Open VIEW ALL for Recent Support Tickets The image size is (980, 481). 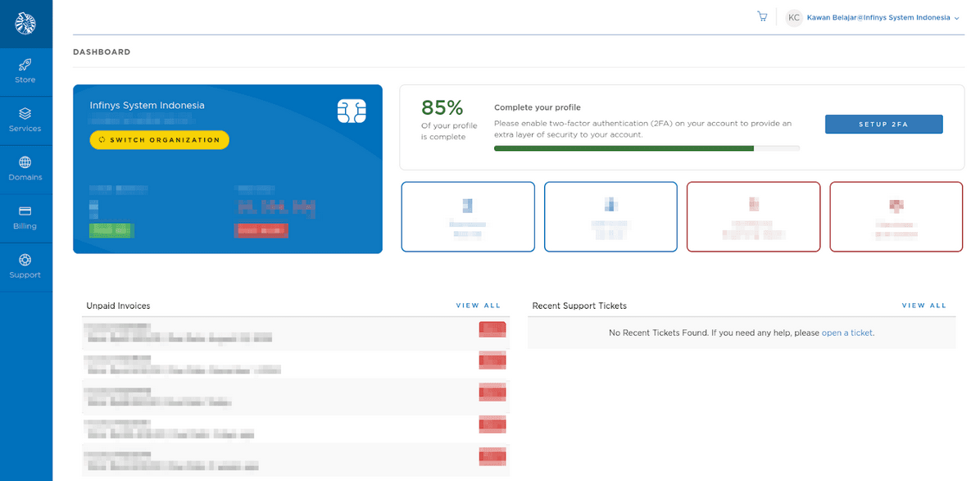coord(923,305)
